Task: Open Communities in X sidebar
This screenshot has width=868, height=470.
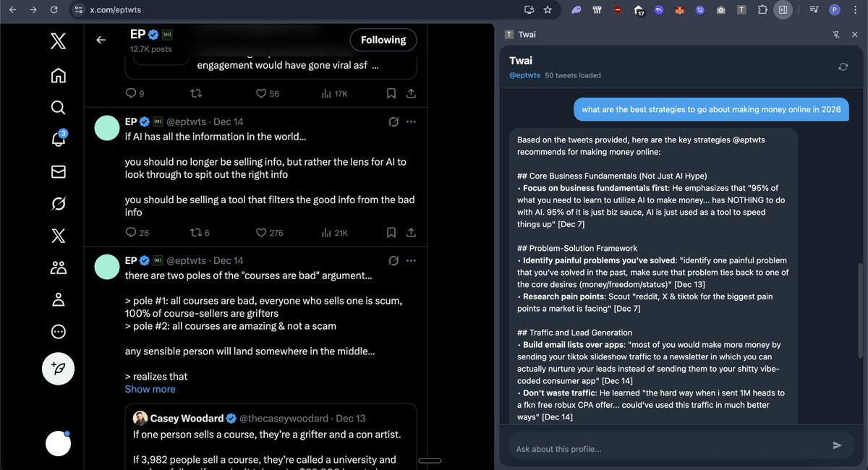Action: point(59,268)
